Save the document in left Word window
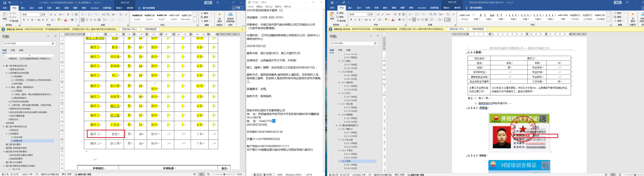This screenshot has width=644, height=176. pyautogui.click(x=5, y=3)
